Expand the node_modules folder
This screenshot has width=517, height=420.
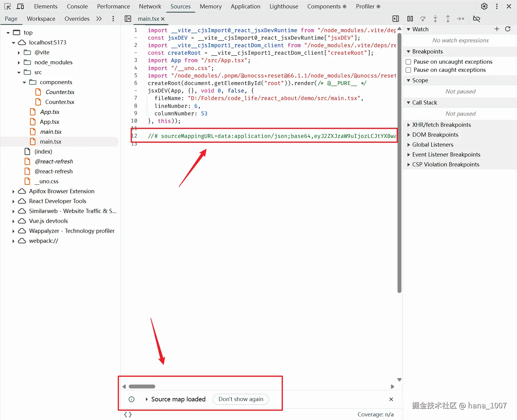pyautogui.click(x=19, y=62)
